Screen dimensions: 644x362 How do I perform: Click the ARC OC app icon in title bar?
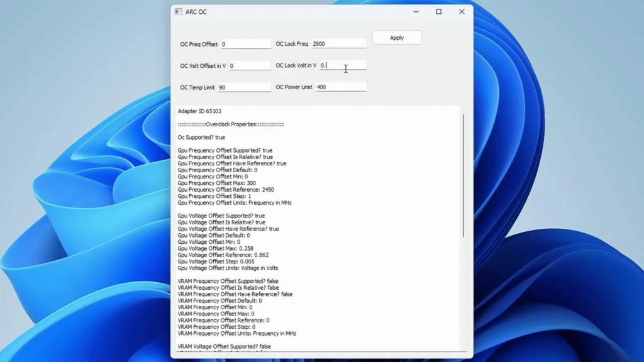pos(178,11)
